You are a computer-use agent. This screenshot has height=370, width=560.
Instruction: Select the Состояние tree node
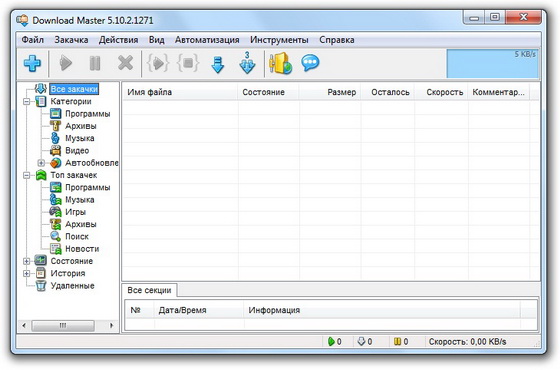pos(71,261)
